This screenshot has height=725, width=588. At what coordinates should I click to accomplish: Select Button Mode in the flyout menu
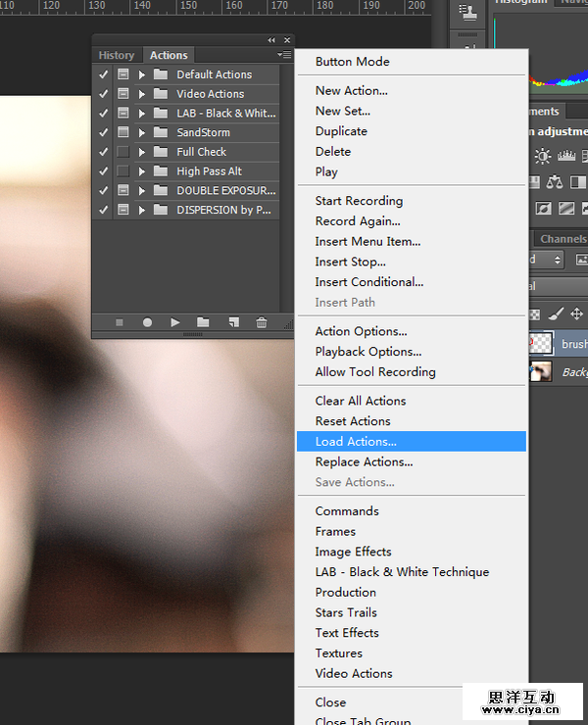tap(352, 62)
